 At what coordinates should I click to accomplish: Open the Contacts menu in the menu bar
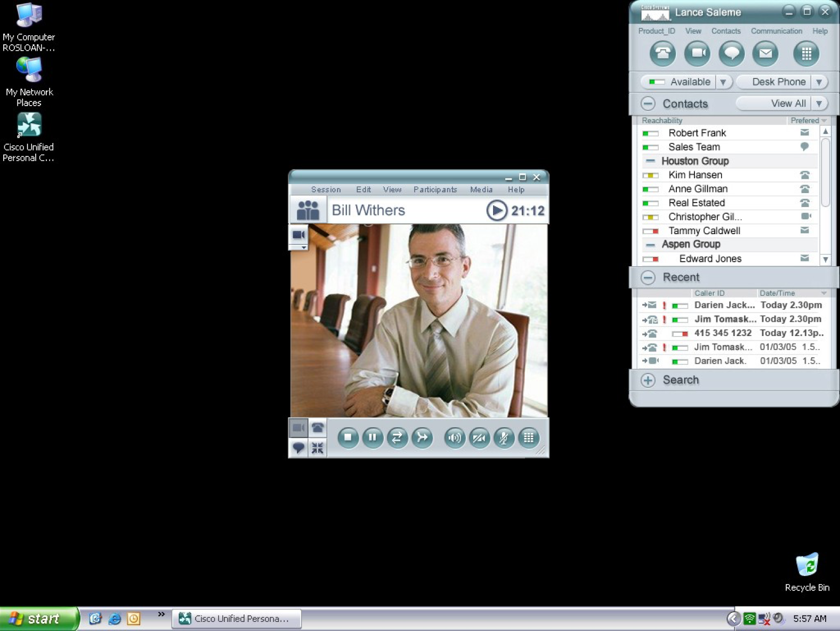pos(726,31)
